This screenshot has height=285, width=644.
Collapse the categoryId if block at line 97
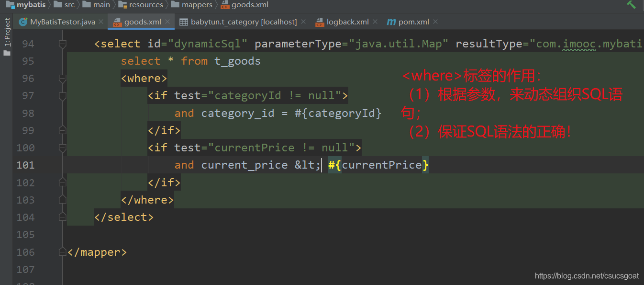(x=62, y=96)
